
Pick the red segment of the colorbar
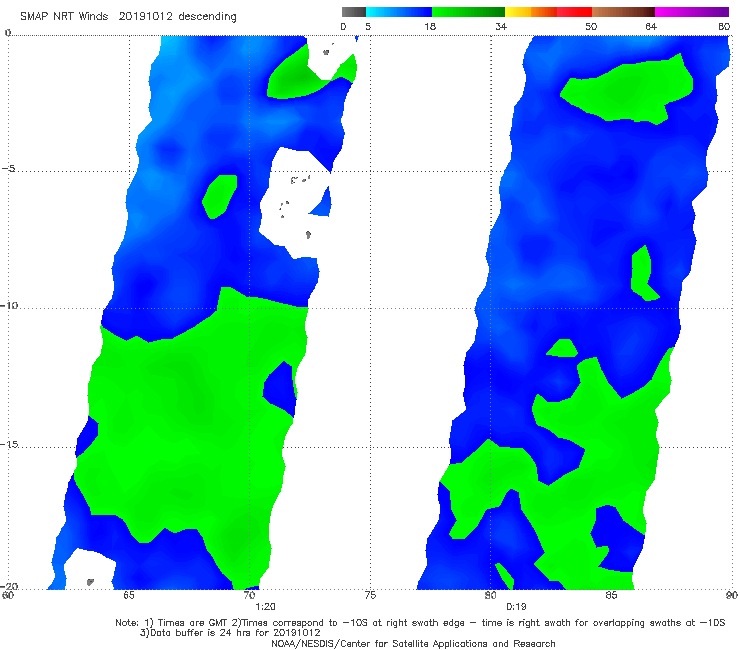click(x=574, y=12)
